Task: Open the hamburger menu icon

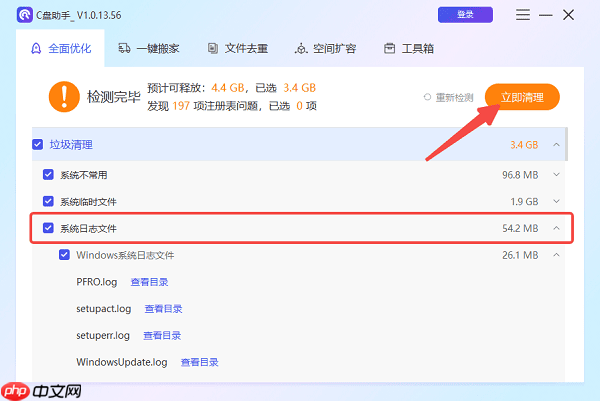Action: [x=523, y=15]
